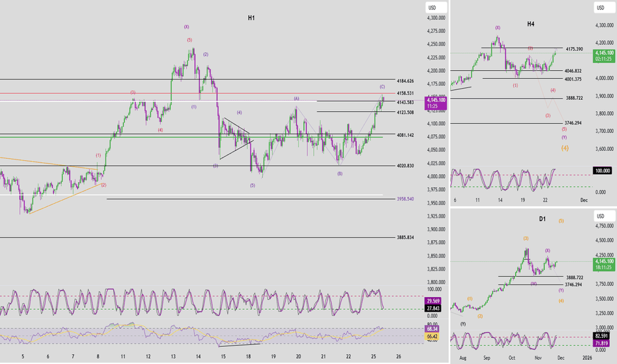
Task: Click the purple 4,145.100 price label with 11:25 countdown
Action: pyautogui.click(x=436, y=103)
